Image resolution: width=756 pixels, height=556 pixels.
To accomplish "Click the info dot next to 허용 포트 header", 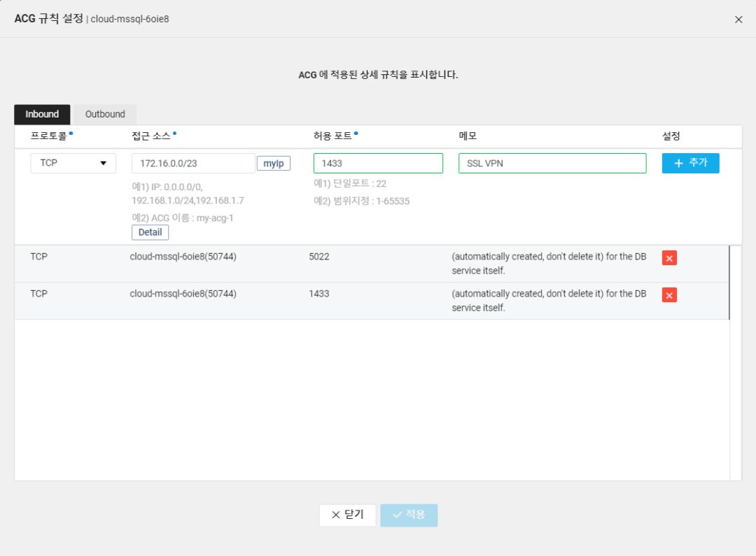I will pos(357,133).
